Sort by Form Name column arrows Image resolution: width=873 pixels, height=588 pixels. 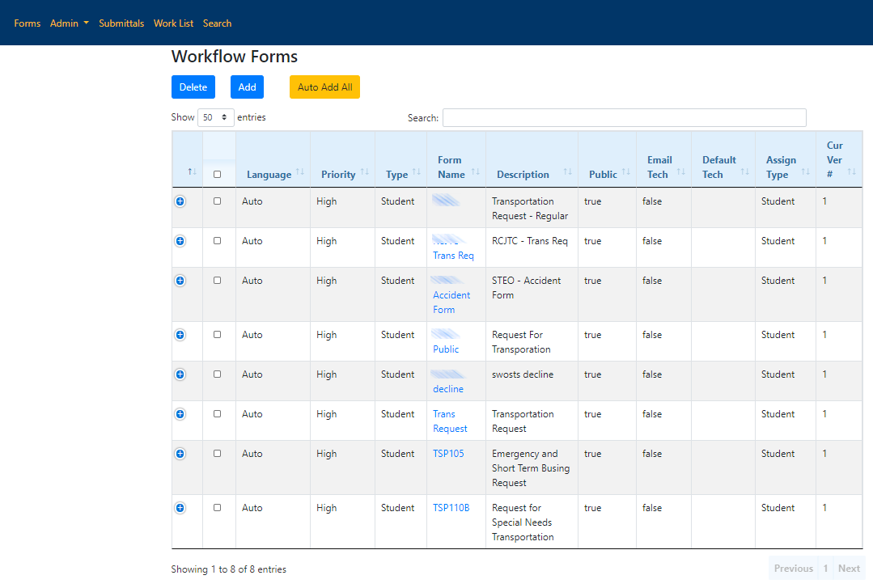tap(475, 172)
